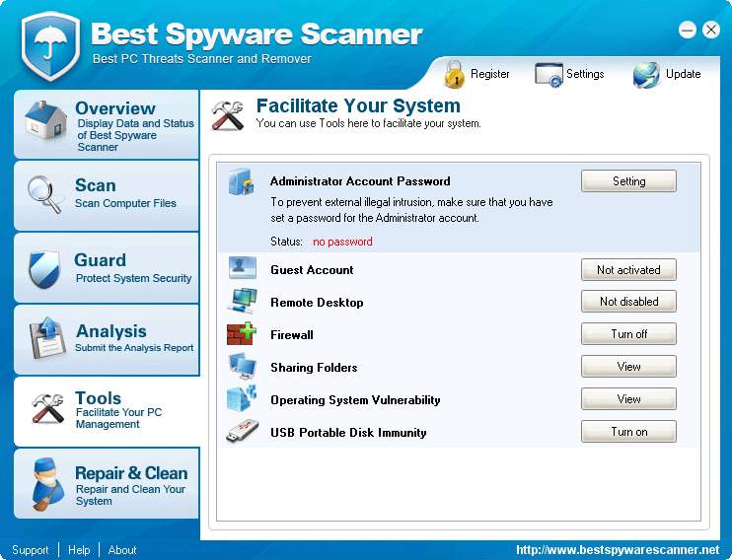732x560 pixels.
Task: Open the Support link
Action: tap(31, 550)
